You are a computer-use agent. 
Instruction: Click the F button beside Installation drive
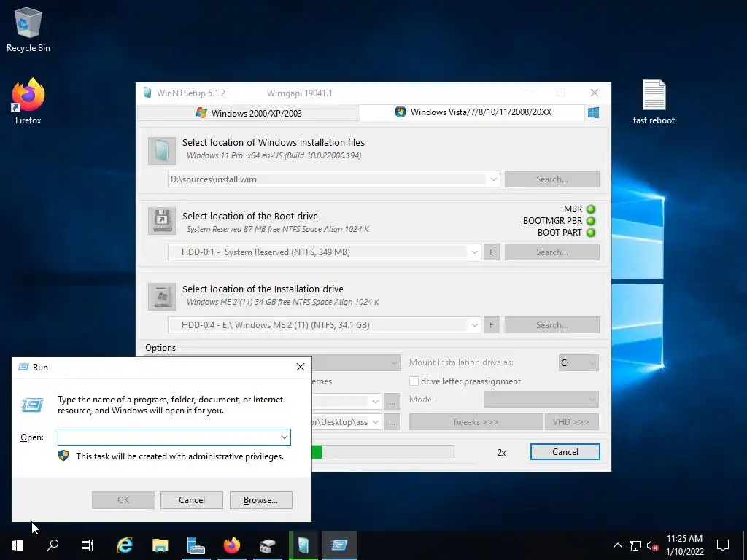click(x=492, y=324)
